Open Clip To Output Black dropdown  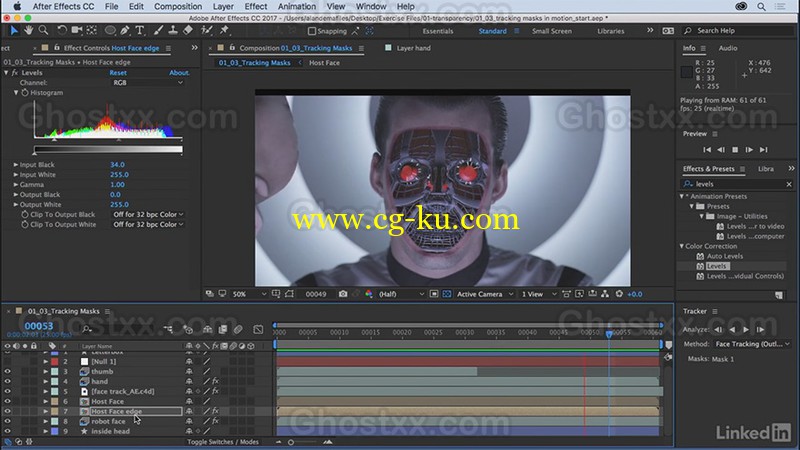pyautogui.click(x=148, y=215)
